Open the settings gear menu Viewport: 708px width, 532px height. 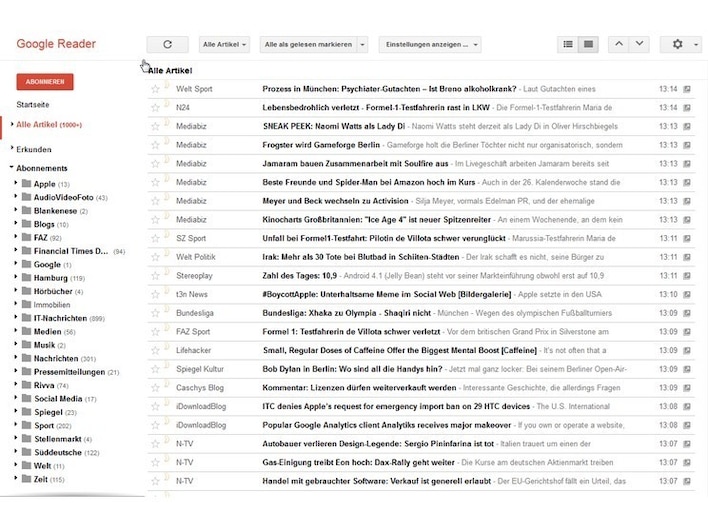(681, 44)
